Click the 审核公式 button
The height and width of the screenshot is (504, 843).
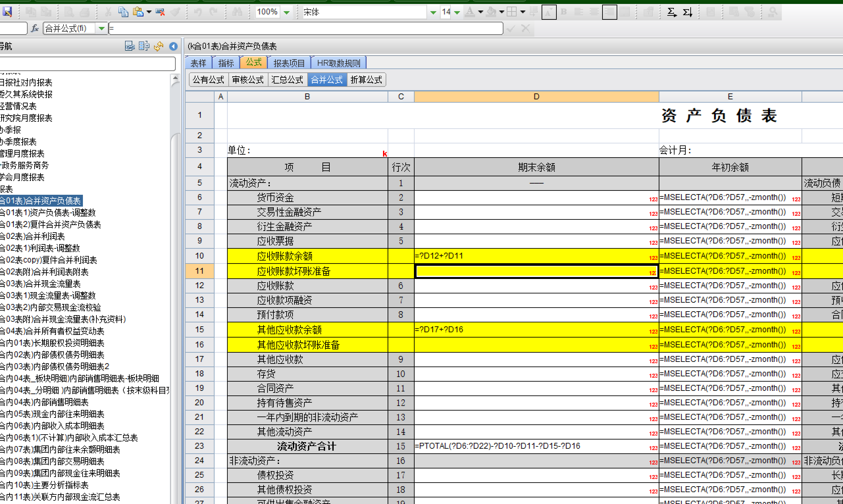(x=248, y=80)
